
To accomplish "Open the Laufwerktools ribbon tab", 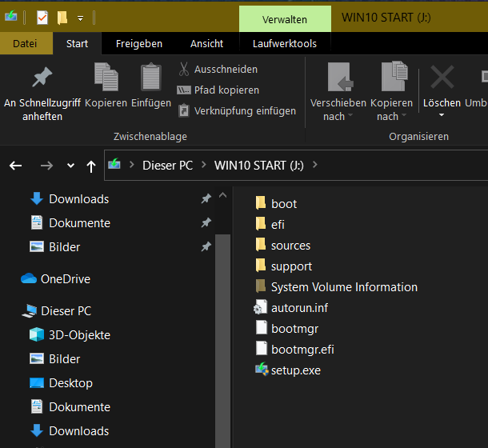I will [x=285, y=43].
